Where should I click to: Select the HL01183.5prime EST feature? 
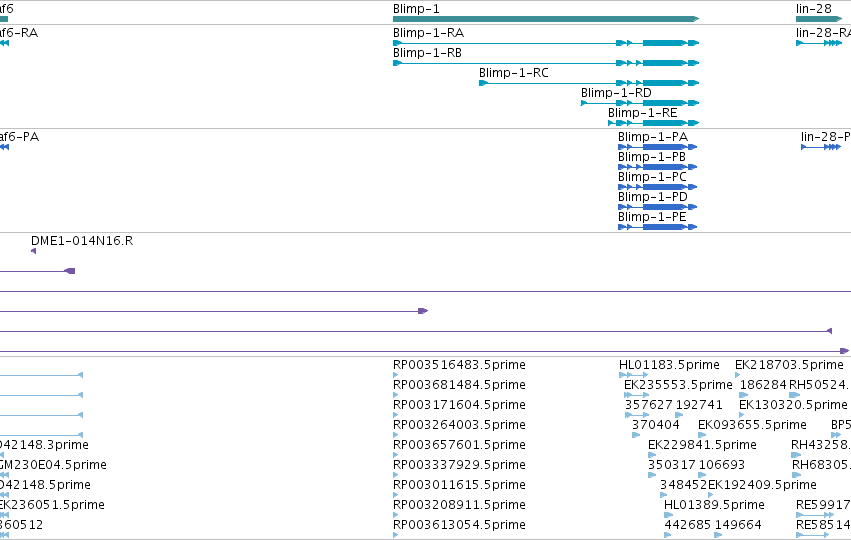633,375
